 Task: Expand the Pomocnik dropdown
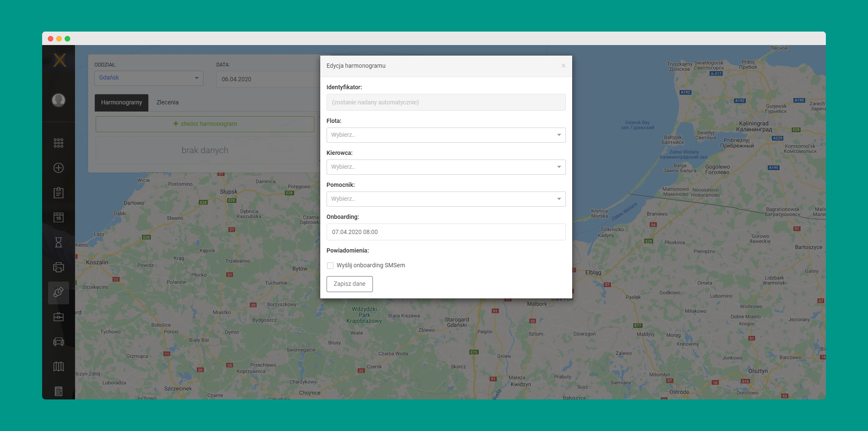coord(446,199)
